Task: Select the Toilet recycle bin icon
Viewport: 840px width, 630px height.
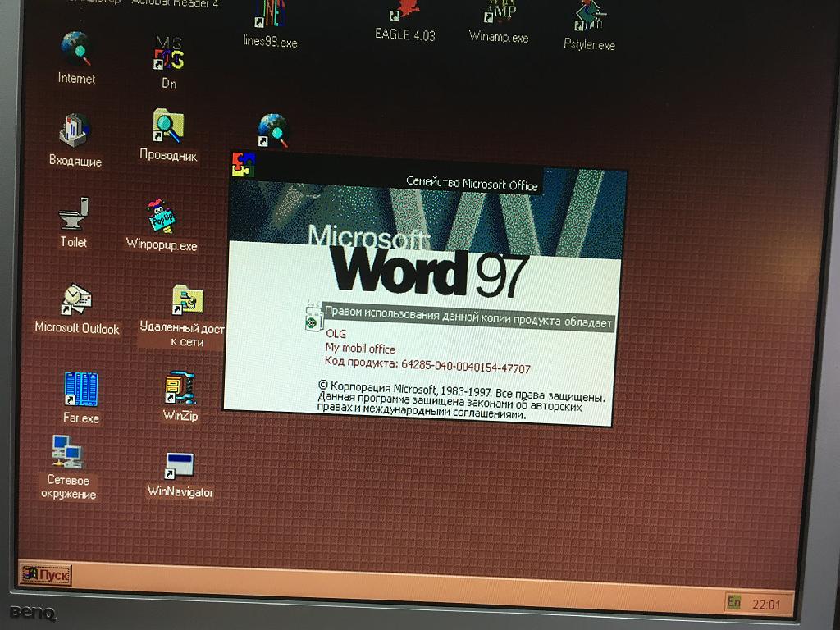Action: tap(74, 215)
